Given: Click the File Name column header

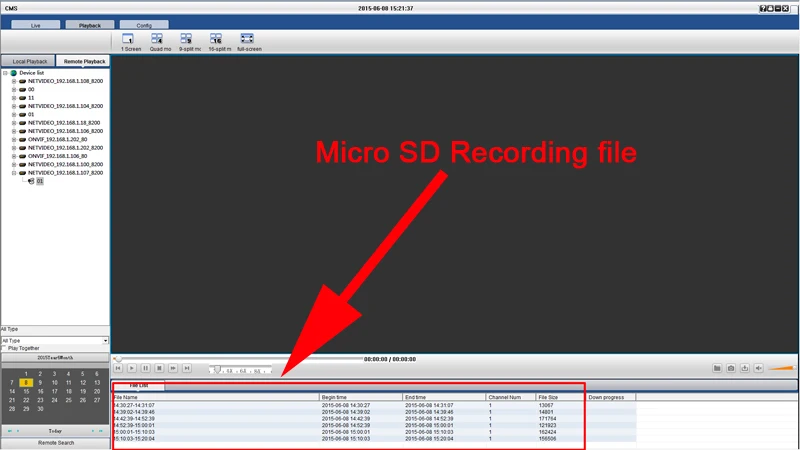Looking at the screenshot, I should click(215, 397).
